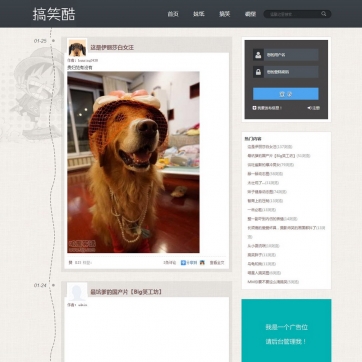Click the blue login button
The image size is (362, 362).
[286, 94]
